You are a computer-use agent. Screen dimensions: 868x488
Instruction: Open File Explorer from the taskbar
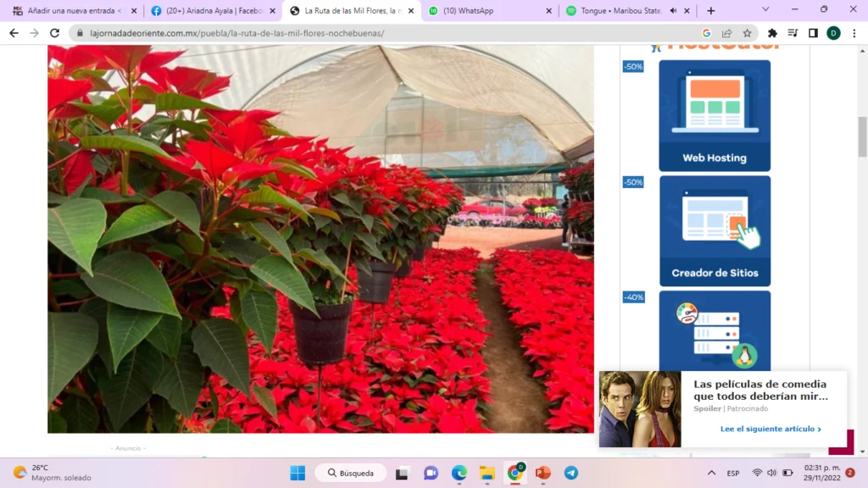point(487,473)
